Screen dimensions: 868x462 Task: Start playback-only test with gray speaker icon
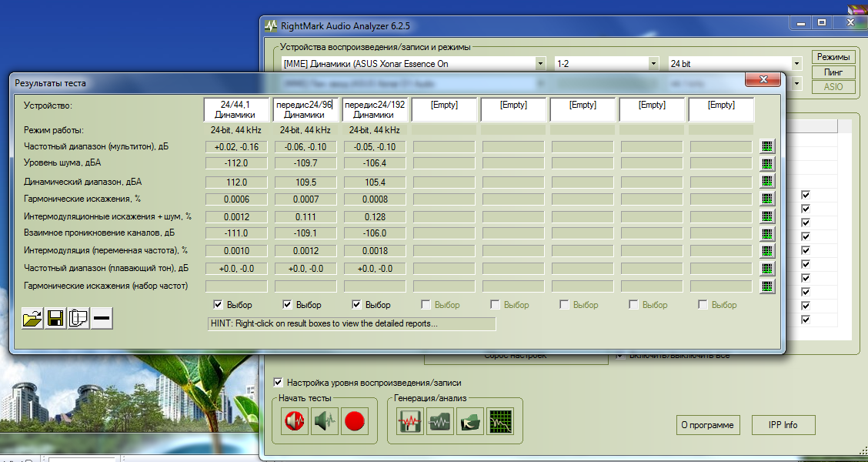325,421
